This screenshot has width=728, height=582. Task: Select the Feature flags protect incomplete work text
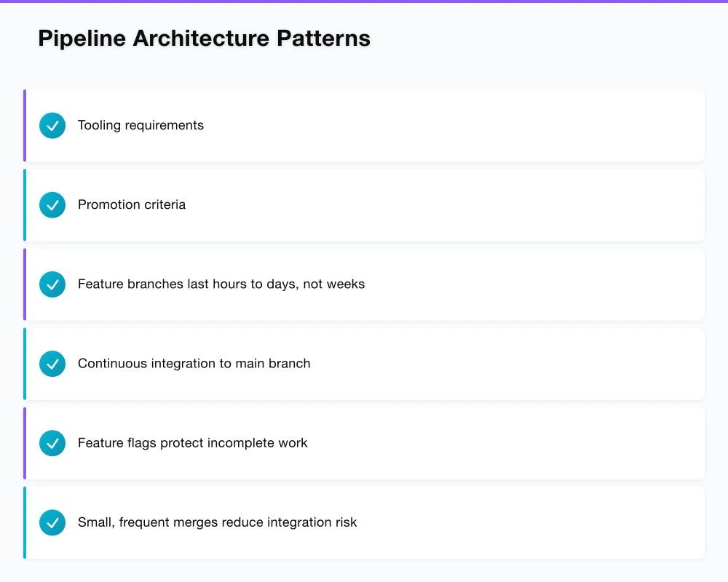192,442
